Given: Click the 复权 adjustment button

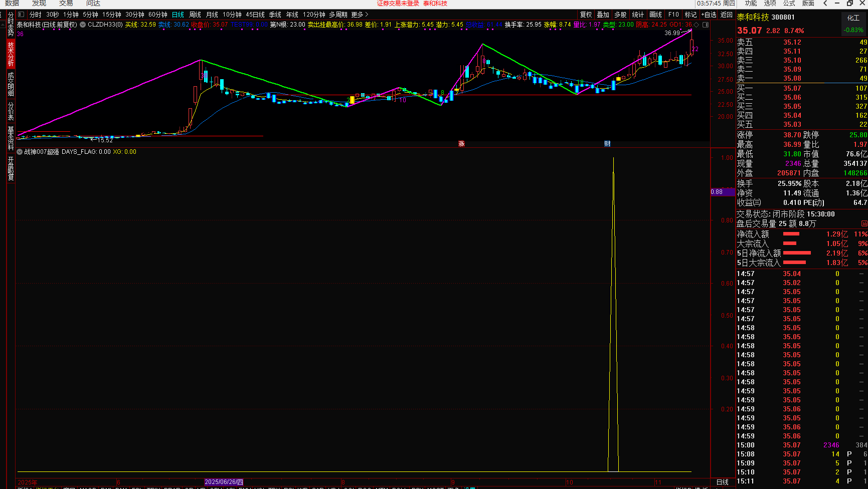Looking at the screenshot, I should point(586,15).
